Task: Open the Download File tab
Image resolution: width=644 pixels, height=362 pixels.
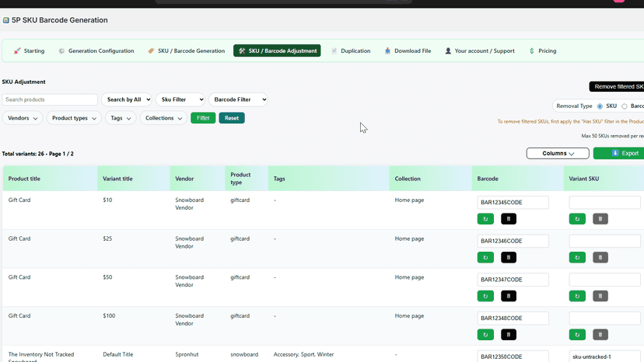Action: (x=408, y=51)
